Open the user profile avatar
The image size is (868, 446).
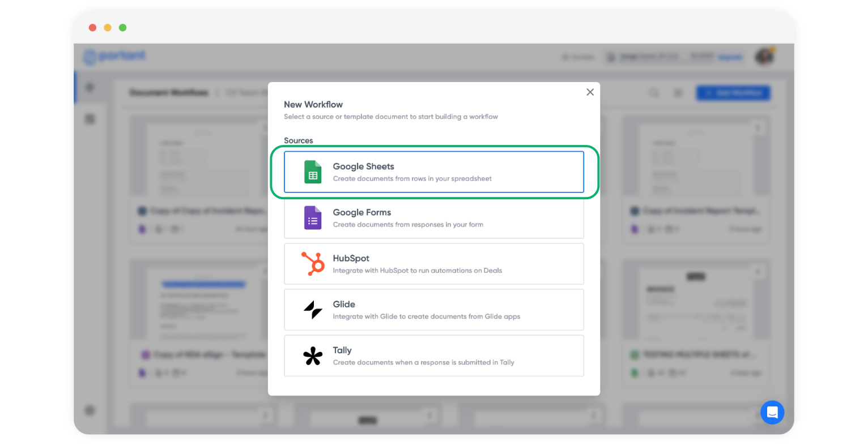click(x=764, y=57)
